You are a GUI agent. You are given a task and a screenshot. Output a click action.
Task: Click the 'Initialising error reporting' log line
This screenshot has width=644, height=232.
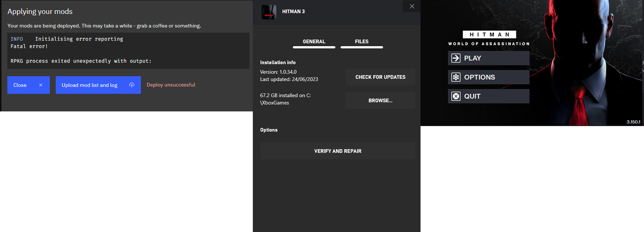[x=79, y=39]
